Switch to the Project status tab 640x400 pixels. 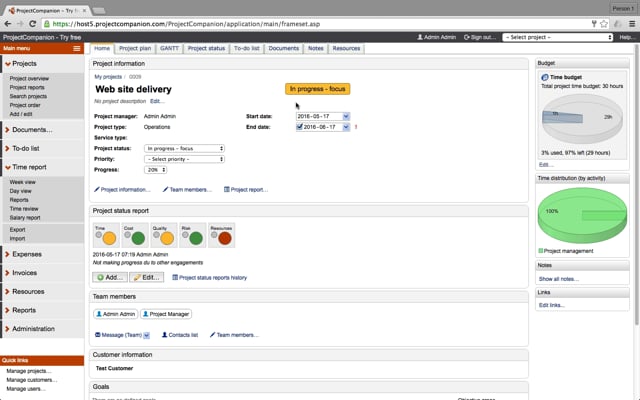(x=207, y=48)
